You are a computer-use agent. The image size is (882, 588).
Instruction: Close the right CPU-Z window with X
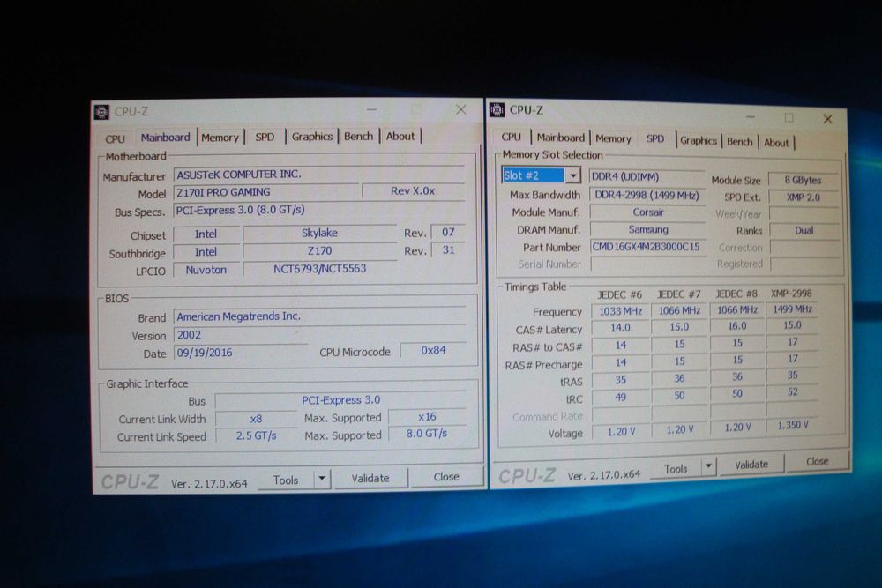(827, 119)
